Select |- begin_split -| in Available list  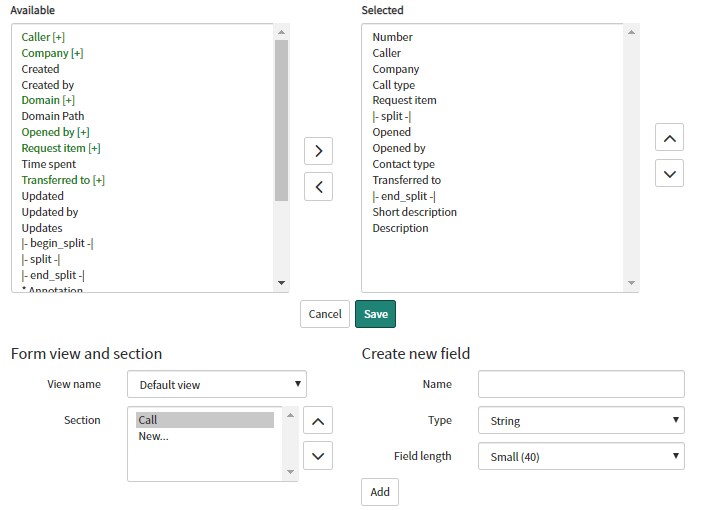[x=57, y=243]
